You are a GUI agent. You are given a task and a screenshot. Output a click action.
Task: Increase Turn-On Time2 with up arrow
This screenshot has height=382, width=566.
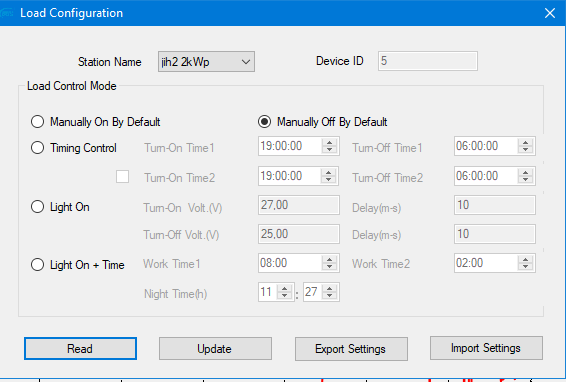pos(328,173)
